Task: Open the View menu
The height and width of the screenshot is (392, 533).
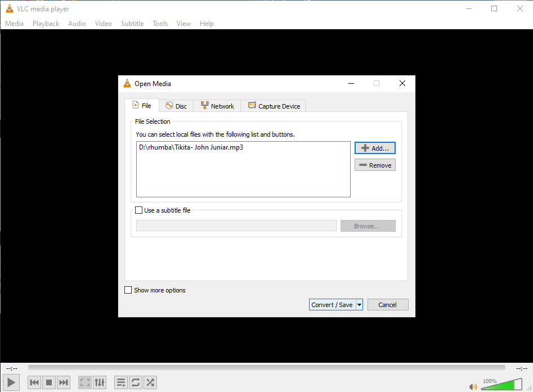Action: (x=183, y=24)
